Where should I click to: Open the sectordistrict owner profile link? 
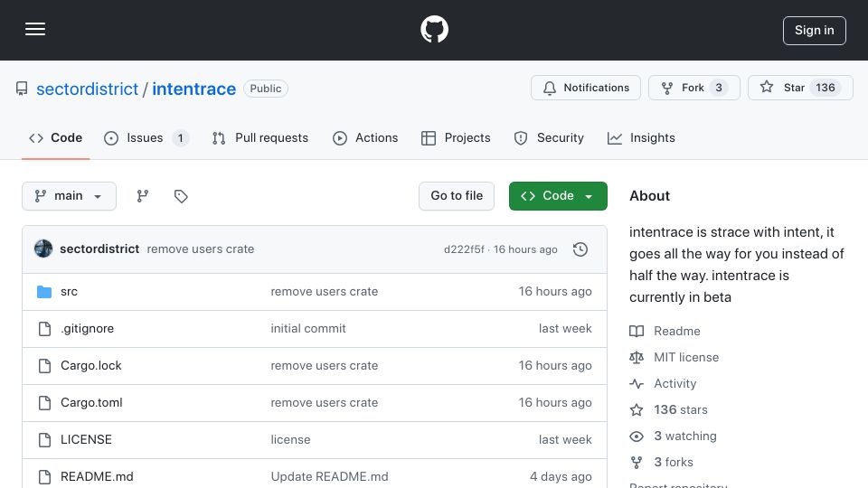coord(87,89)
